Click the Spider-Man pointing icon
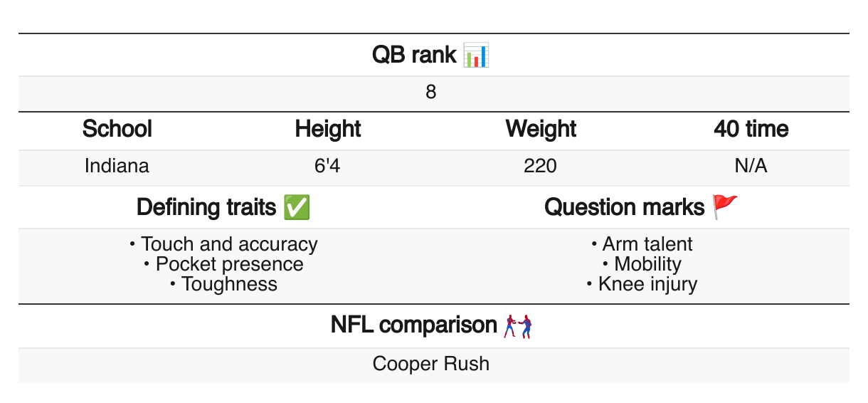 (518, 326)
